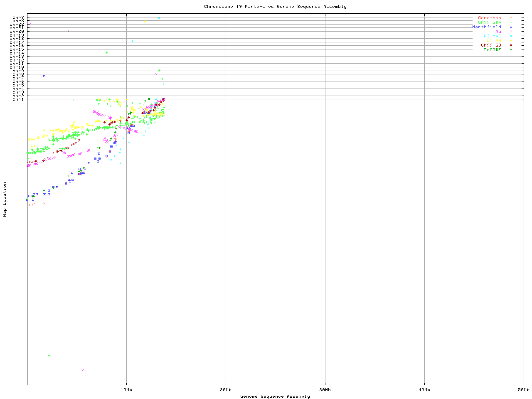The height and width of the screenshot is (399, 532).
Task: Click the chrX y-axis label
Action: coord(18,21)
